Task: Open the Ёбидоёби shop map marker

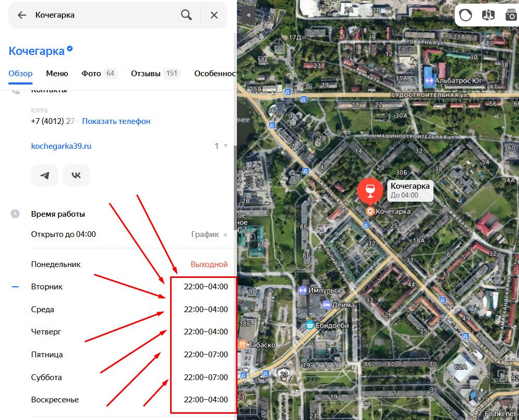Action: (310, 325)
